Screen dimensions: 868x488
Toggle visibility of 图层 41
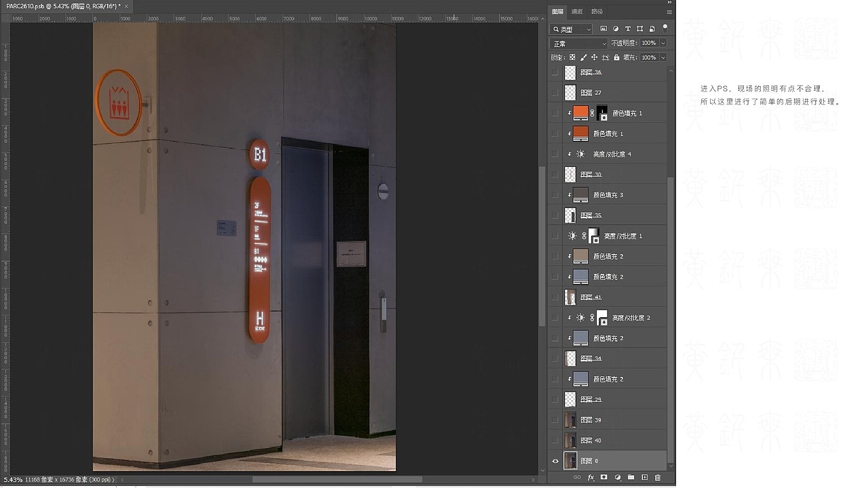click(x=555, y=297)
